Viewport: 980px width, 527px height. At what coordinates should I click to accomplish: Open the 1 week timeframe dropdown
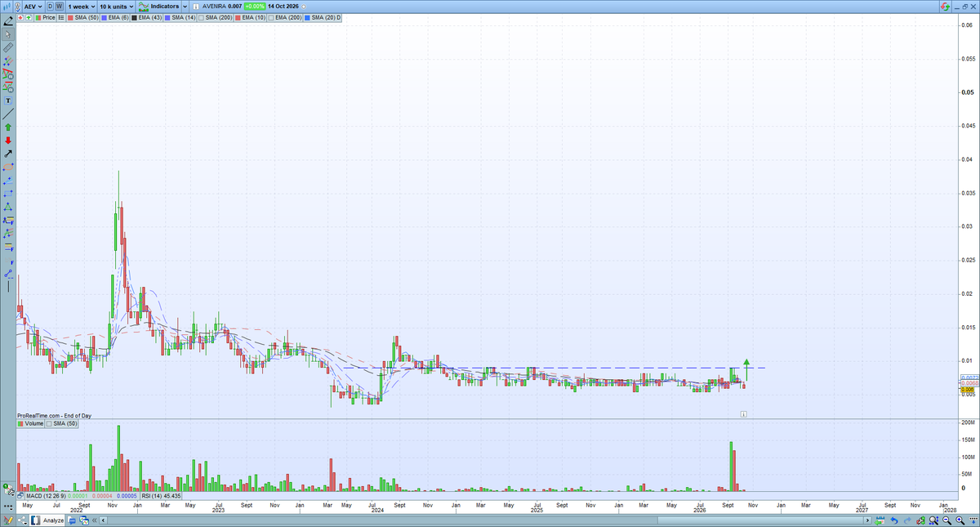(82, 7)
